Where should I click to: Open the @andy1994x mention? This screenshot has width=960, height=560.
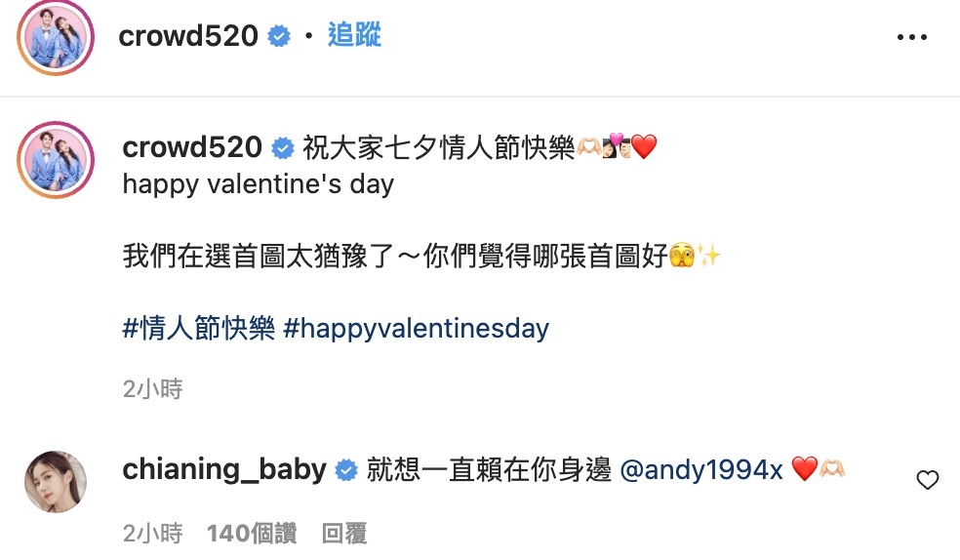tap(700, 470)
